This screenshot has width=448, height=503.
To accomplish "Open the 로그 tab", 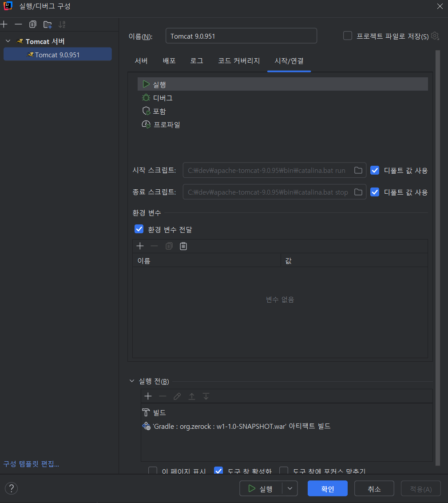I will [197, 60].
